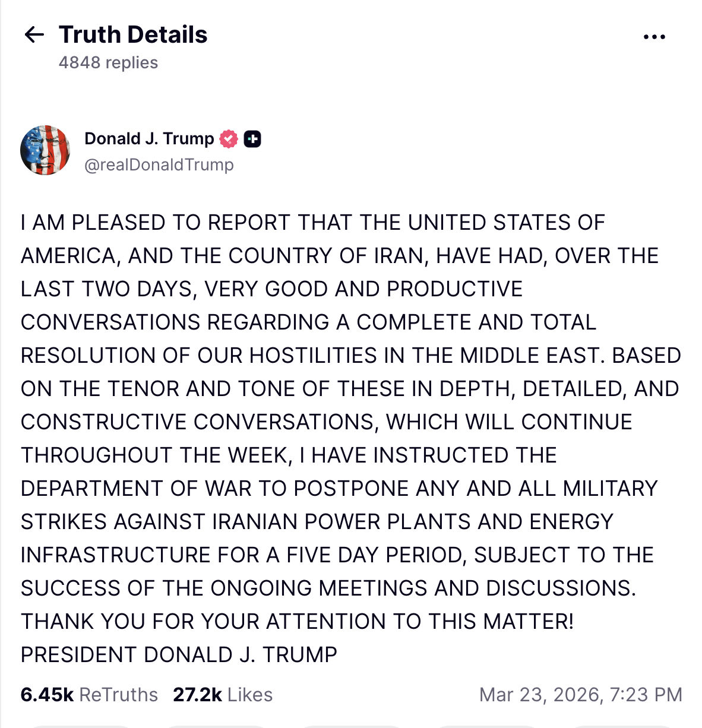702x728 pixels.
Task: Click the 4848 replies count
Action: click(108, 63)
